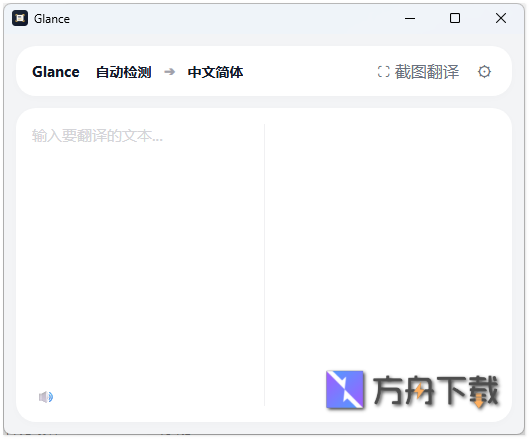This screenshot has height=439, width=529.
Task: Open the settings gear icon
Action: tap(484, 72)
